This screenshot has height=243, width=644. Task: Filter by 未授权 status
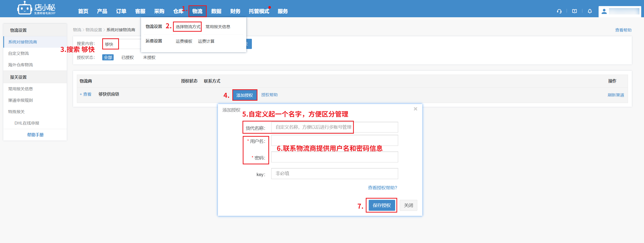click(x=149, y=58)
